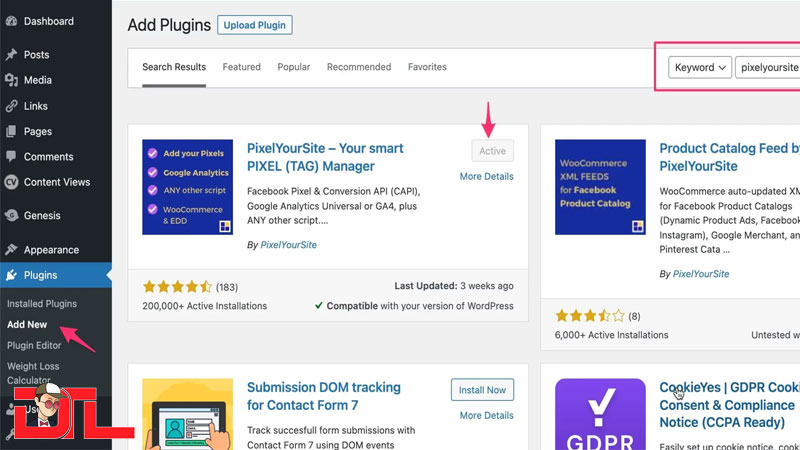Open the CookieYes GDPR Cookie Consent title

730,405
